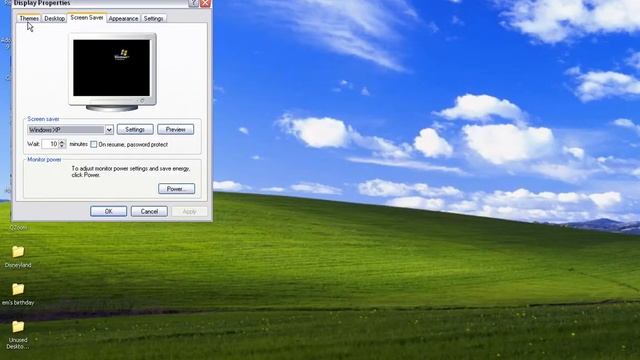Select the Unused Desktop folder icon
Viewport: 640px width, 360px height.
point(18,327)
